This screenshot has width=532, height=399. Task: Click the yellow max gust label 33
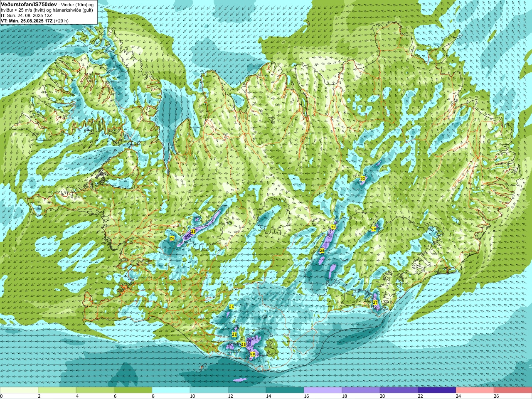193,232
